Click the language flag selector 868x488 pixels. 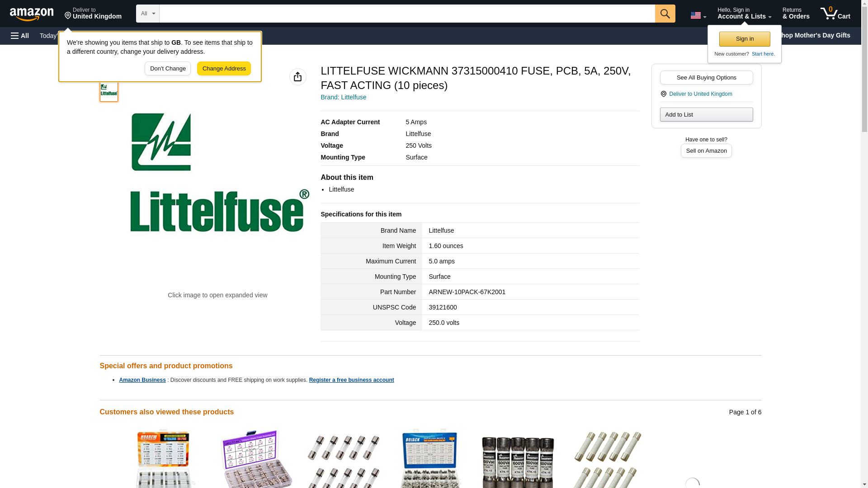point(698,15)
